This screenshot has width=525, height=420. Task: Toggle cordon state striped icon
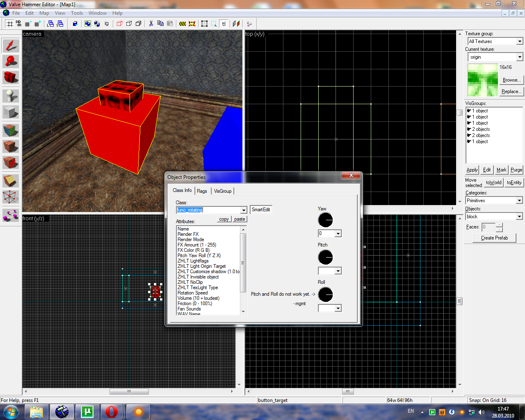point(183,24)
